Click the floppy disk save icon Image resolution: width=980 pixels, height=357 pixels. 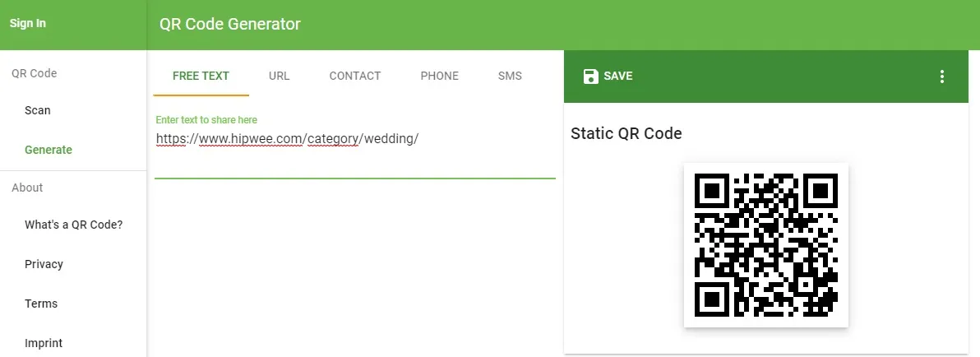590,76
